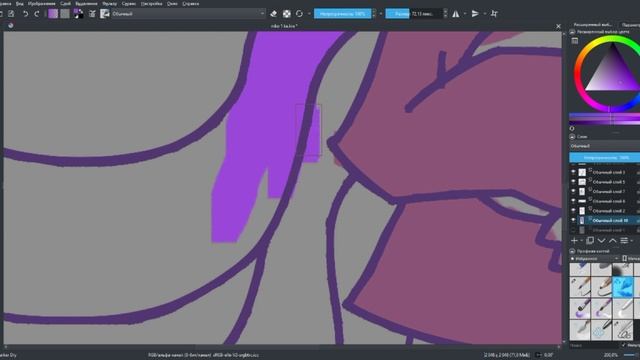Click the brush preset search field

tap(594, 345)
